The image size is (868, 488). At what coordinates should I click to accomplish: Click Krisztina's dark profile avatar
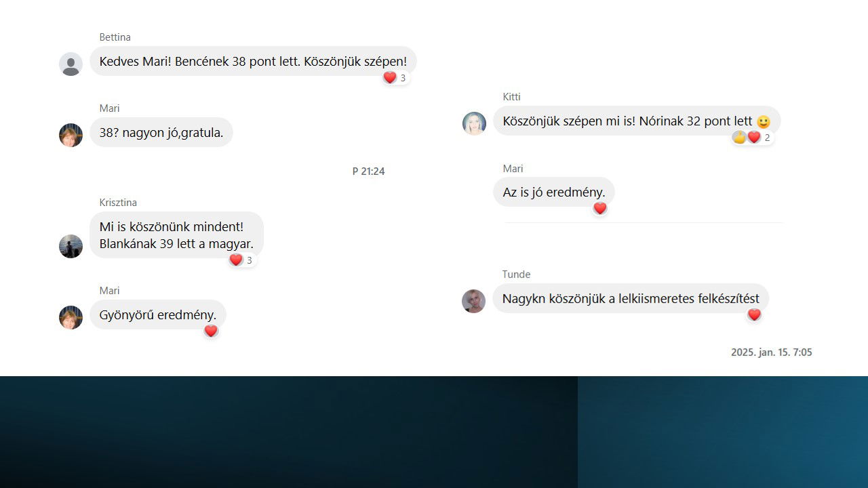(71, 247)
